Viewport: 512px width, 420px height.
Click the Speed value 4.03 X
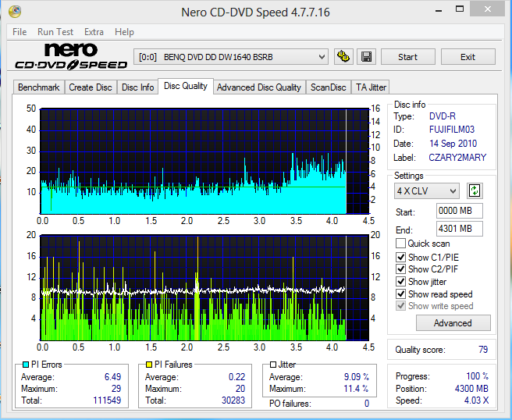[x=476, y=400]
